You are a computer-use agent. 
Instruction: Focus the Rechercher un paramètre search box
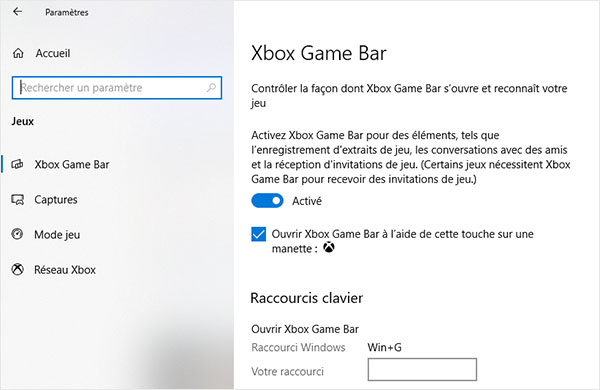[x=117, y=88]
